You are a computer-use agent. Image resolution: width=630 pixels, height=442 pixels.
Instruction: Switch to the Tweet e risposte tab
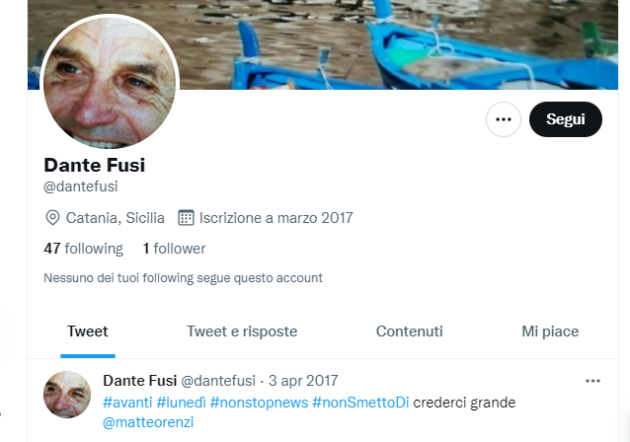pyautogui.click(x=242, y=332)
